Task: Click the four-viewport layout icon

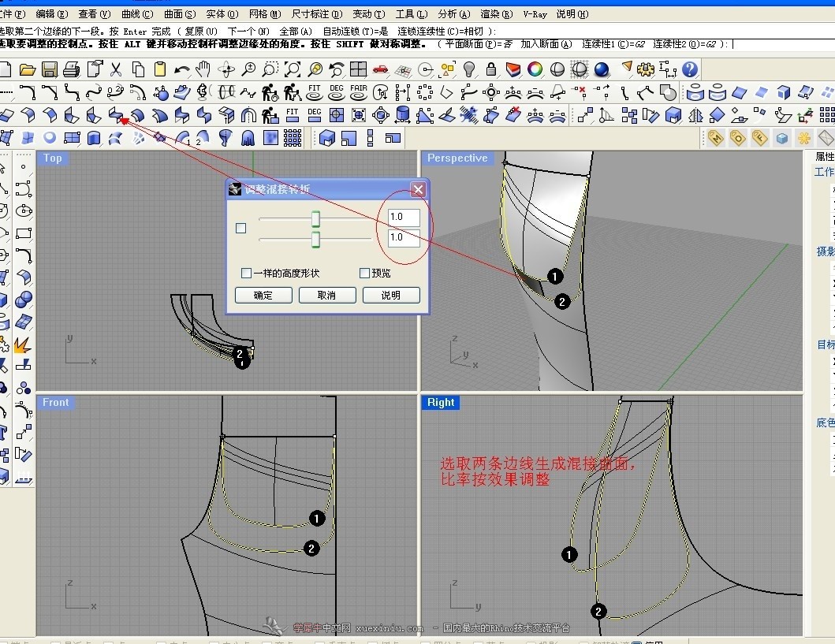Action: tap(359, 69)
